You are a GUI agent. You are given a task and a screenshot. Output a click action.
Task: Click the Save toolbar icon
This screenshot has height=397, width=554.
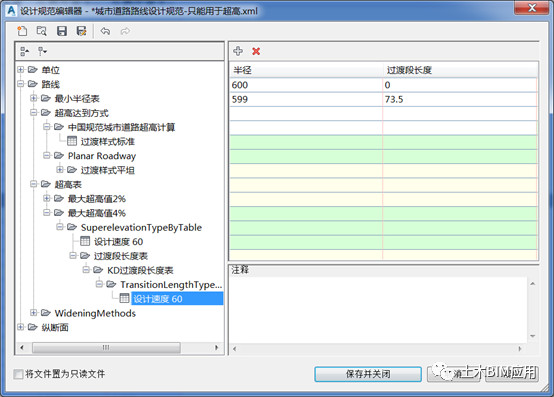[x=62, y=31]
